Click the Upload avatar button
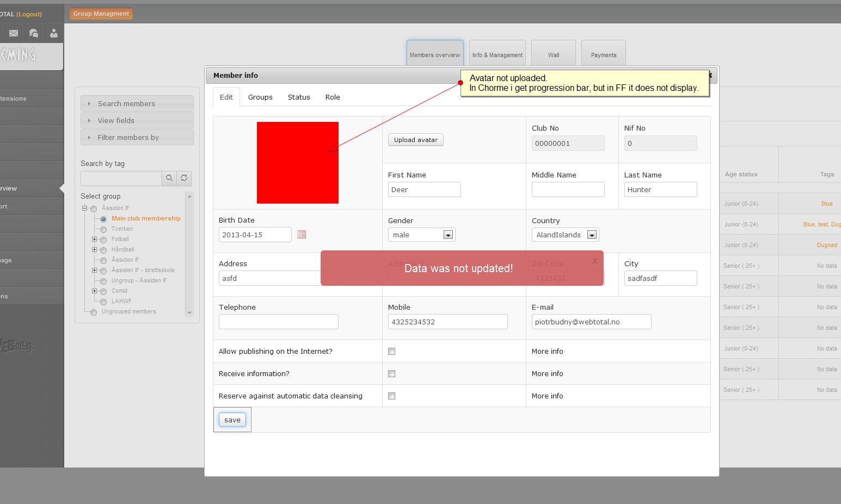 (x=416, y=140)
